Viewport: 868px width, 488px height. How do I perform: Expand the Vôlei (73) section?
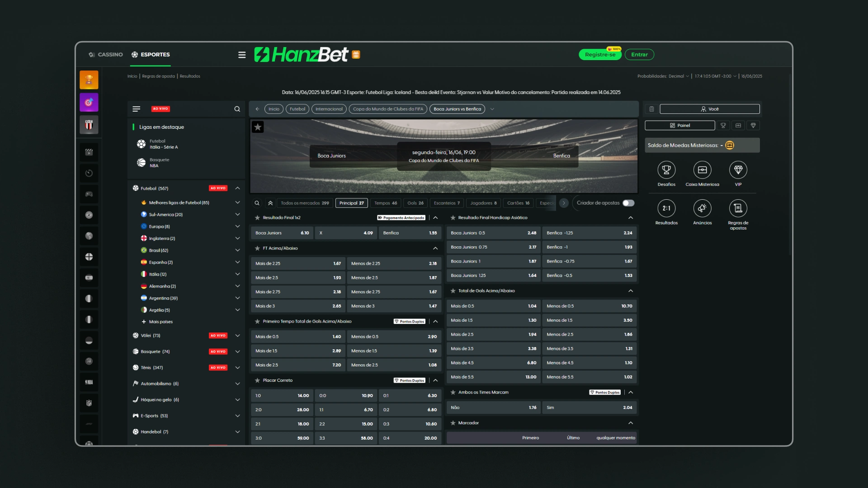(x=237, y=336)
